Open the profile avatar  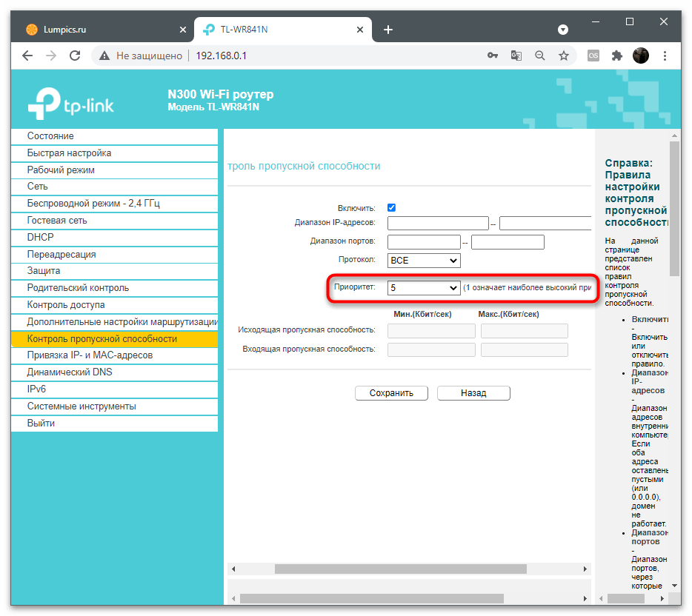pos(641,56)
